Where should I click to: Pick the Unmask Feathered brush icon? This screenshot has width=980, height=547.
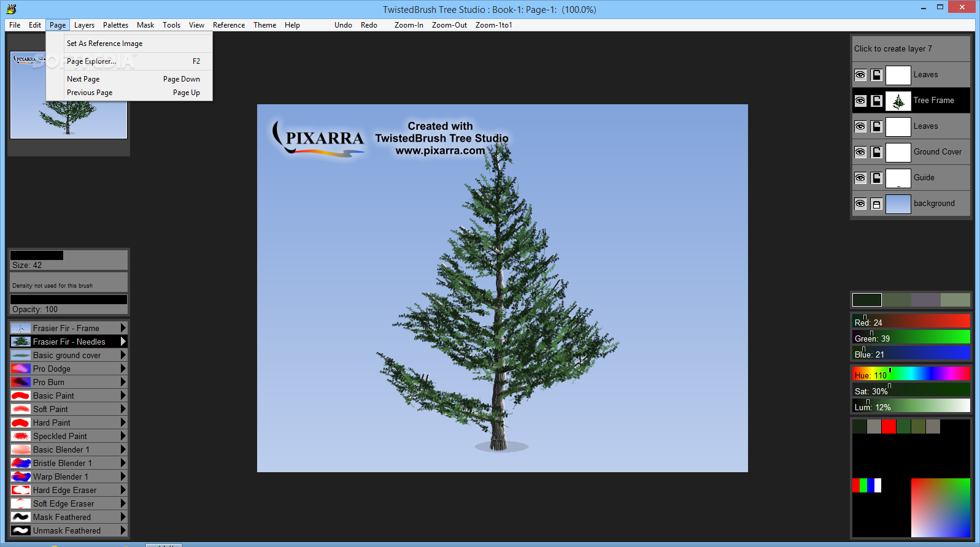[x=21, y=530]
